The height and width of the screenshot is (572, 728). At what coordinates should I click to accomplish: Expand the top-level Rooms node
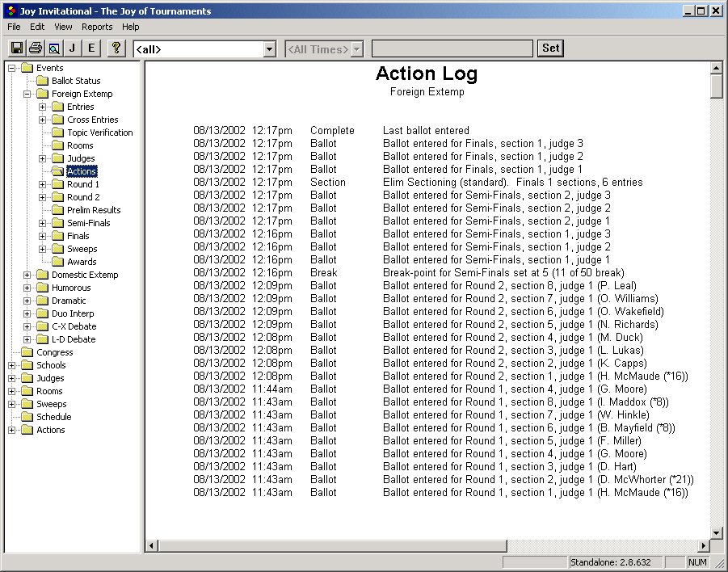pyautogui.click(x=12, y=391)
